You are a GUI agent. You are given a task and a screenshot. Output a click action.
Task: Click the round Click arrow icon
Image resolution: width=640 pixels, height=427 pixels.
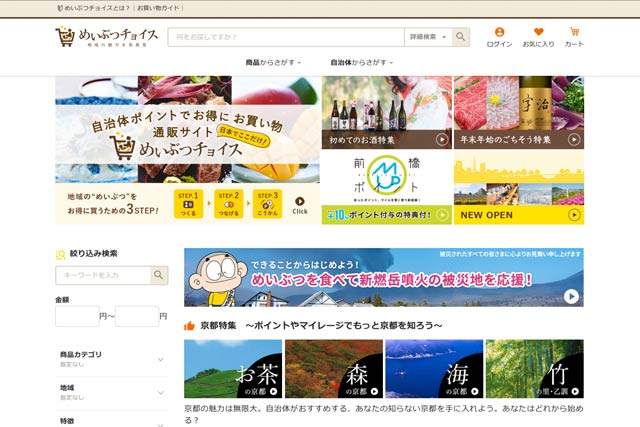300,201
